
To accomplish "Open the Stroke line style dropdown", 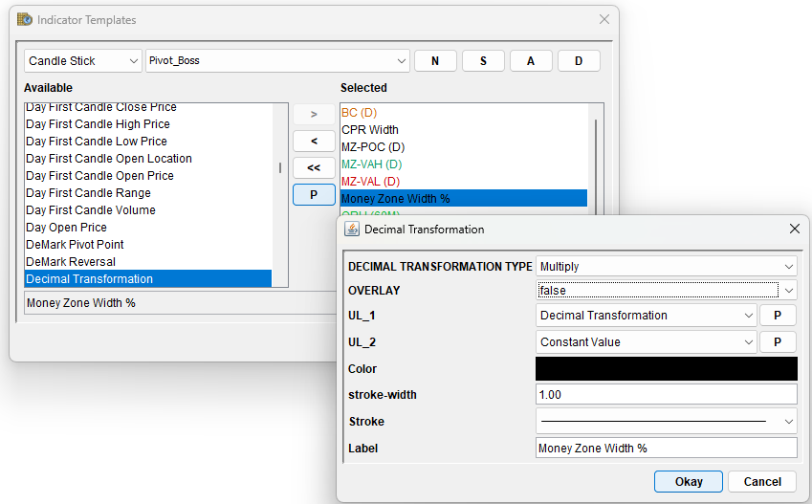I will point(667,421).
